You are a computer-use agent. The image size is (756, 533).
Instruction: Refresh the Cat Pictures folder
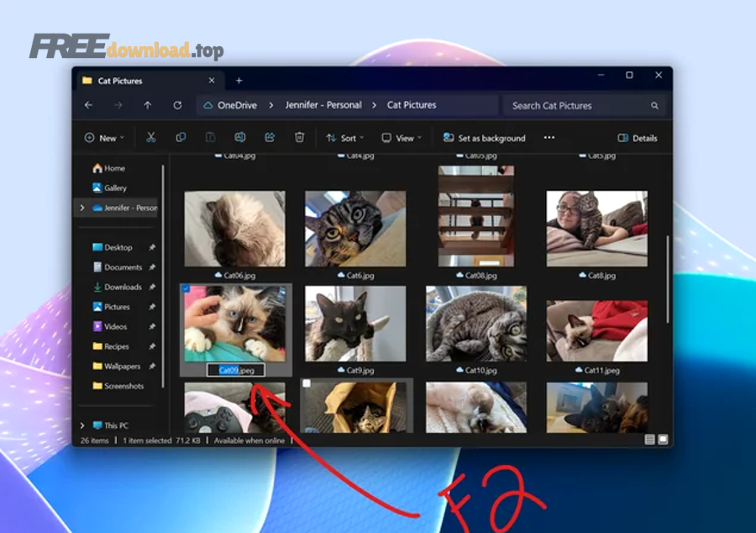click(x=177, y=105)
